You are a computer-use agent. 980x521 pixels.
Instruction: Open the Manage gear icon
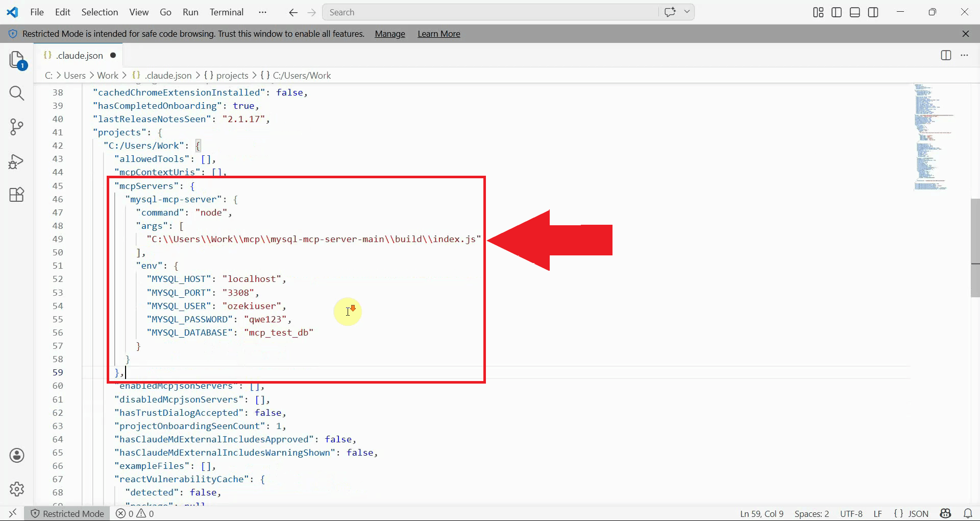pos(17,489)
